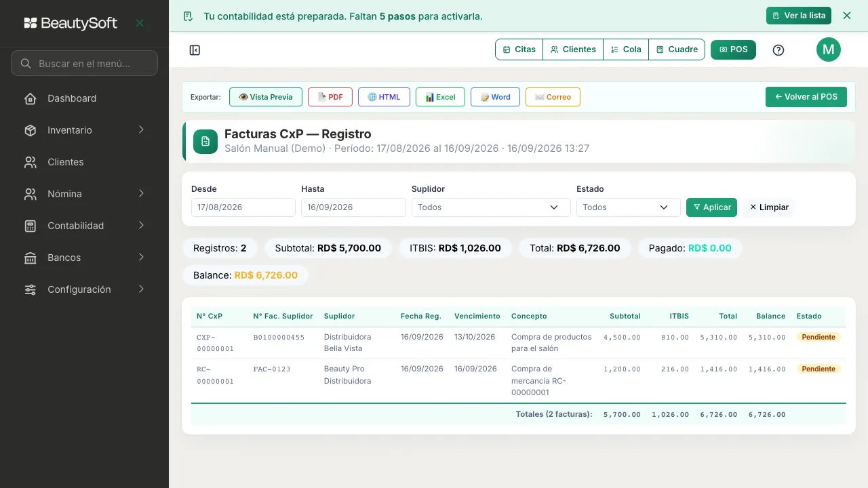Click the Desde date field
This screenshot has height=488, width=868.
pyautogui.click(x=243, y=207)
